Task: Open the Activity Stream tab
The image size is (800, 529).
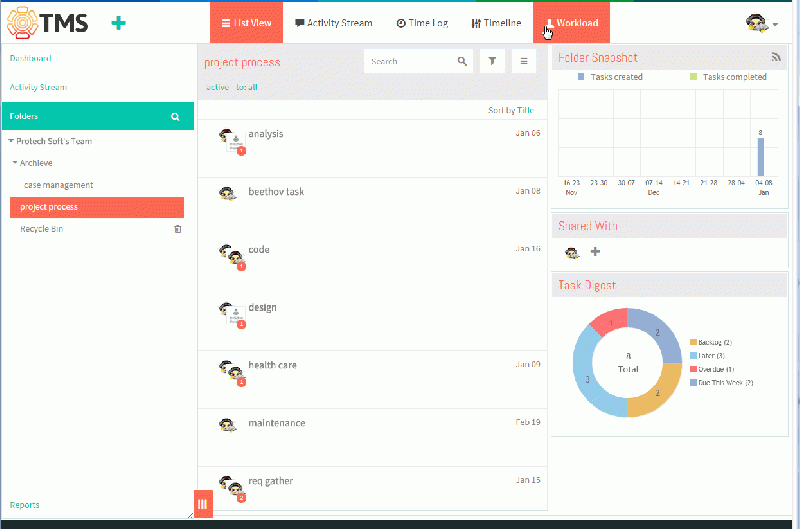Action: [334, 23]
